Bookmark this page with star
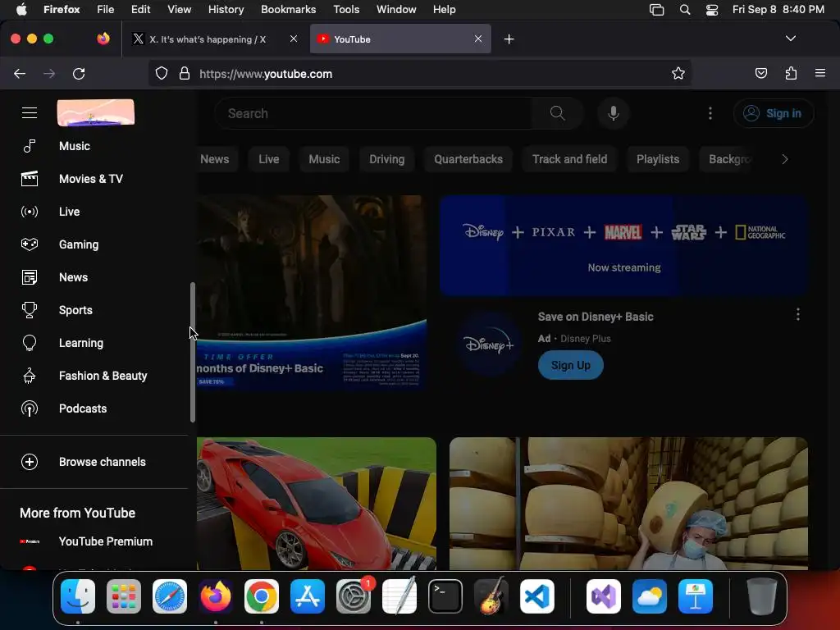Image resolution: width=840 pixels, height=630 pixels. pyautogui.click(x=678, y=73)
